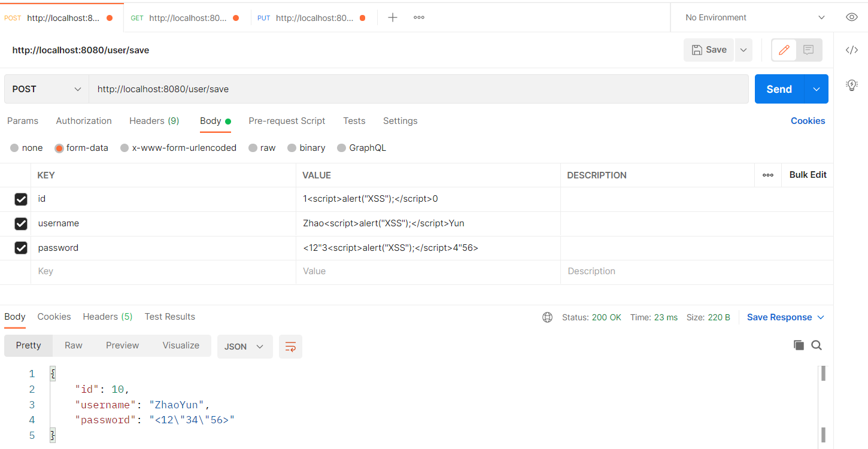Switch to the POST request tab

tap(62, 18)
